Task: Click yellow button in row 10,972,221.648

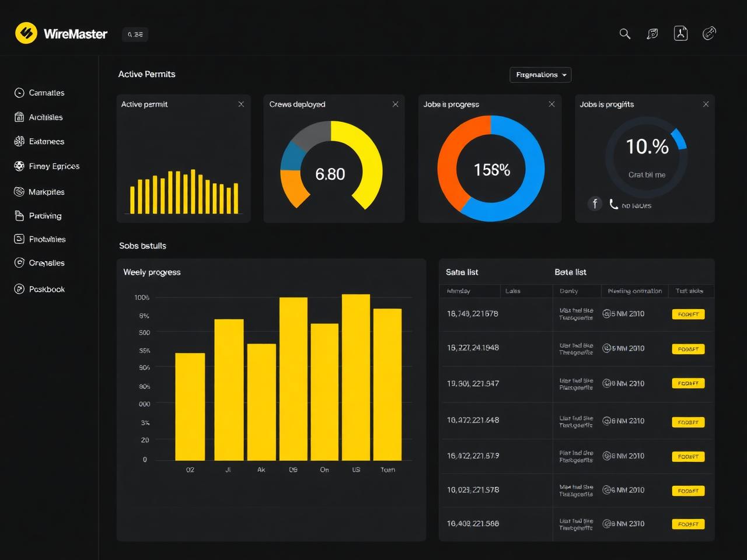Action: [x=689, y=422]
